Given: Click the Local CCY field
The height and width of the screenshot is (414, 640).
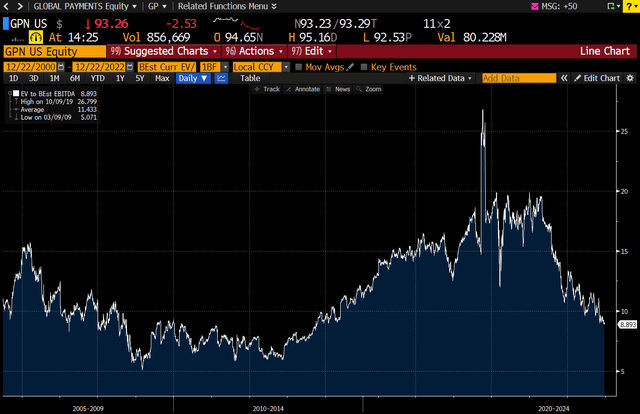Looking at the screenshot, I should click(257, 67).
